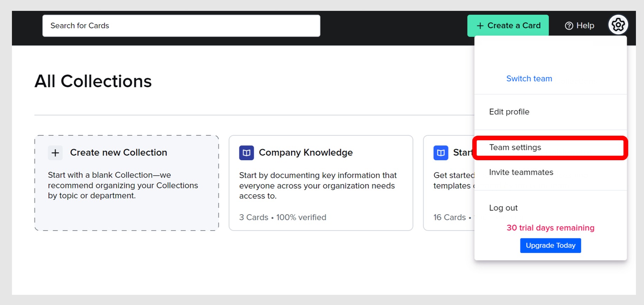Click the book icon of partially hidden collection
The height and width of the screenshot is (305, 644).
point(441,153)
